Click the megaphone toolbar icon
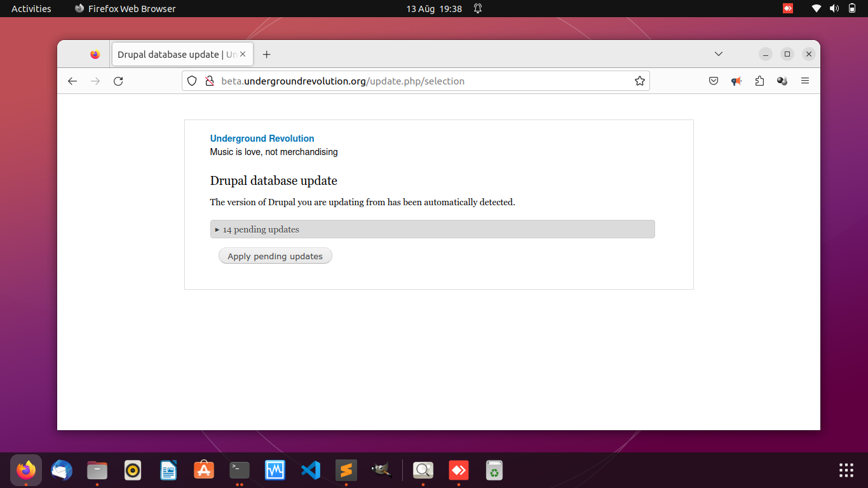 736,81
